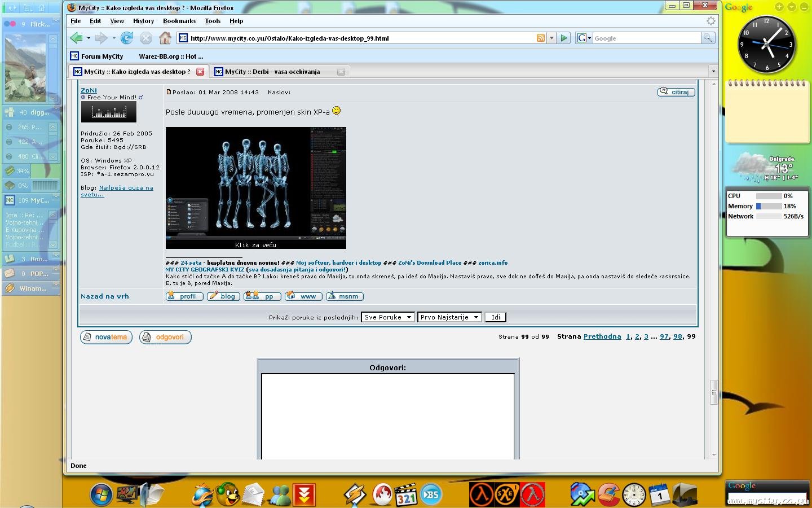Open the File menu
This screenshot has height=508, width=812.
[x=76, y=21]
